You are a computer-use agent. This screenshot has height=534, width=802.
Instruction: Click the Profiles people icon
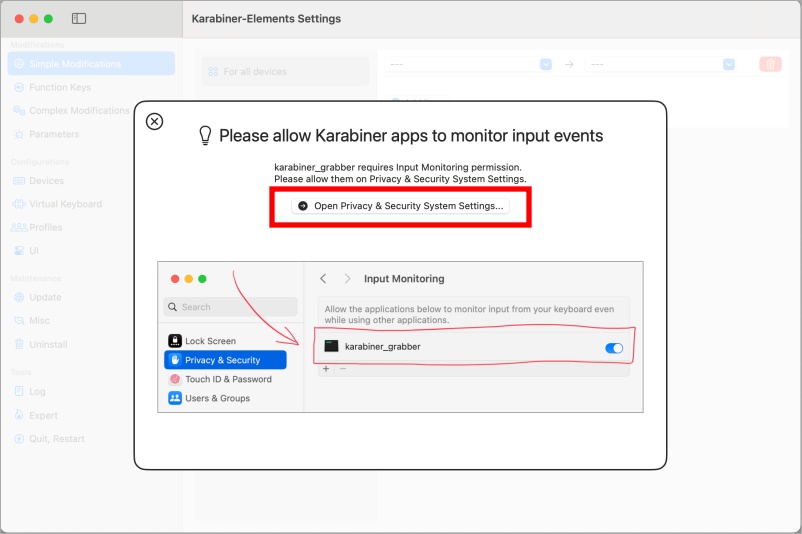[x=19, y=227]
